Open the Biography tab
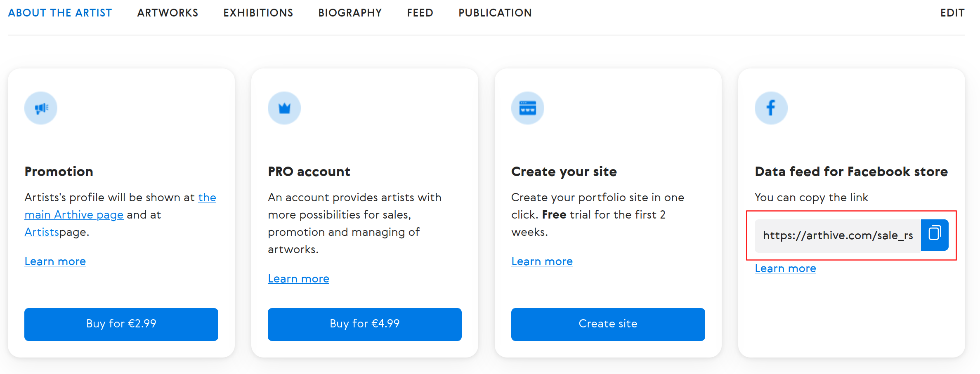The width and height of the screenshot is (980, 374). 350,13
